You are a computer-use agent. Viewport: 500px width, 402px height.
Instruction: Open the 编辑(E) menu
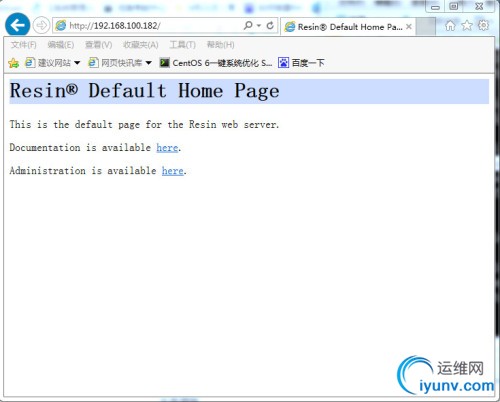pos(61,45)
